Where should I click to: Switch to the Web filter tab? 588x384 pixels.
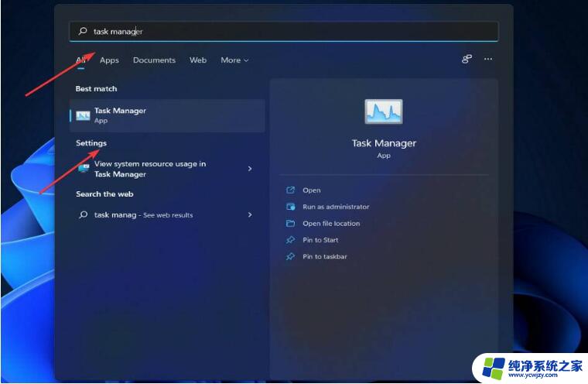coord(198,60)
